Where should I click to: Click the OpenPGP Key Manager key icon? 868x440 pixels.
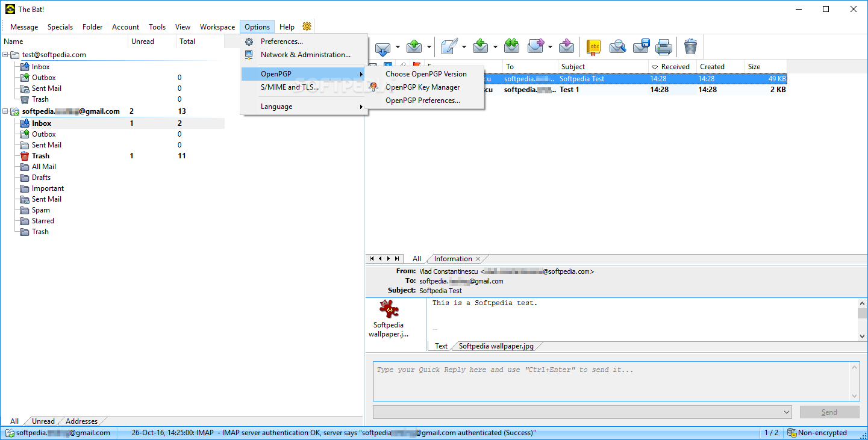click(374, 87)
